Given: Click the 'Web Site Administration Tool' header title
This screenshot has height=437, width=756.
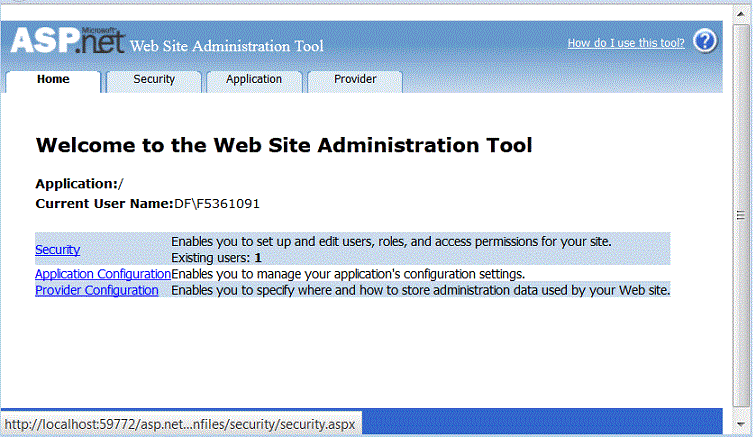Looking at the screenshot, I should pyautogui.click(x=227, y=46).
